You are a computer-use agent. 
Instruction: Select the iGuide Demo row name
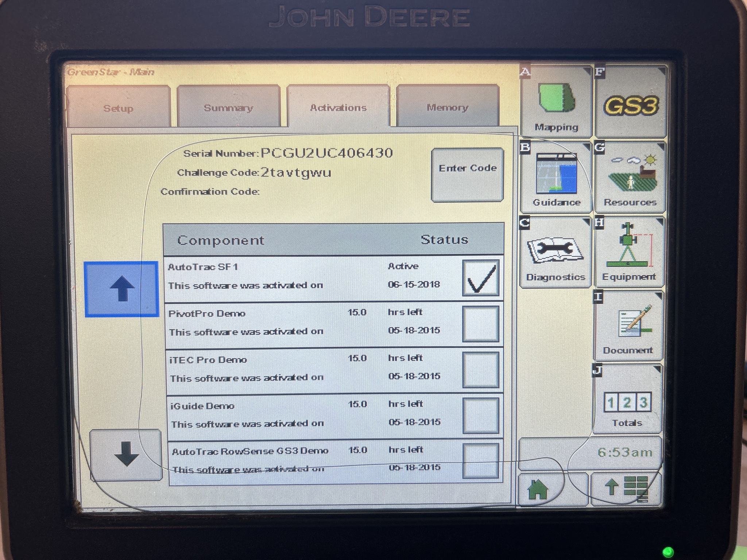[x=202, y=406]
